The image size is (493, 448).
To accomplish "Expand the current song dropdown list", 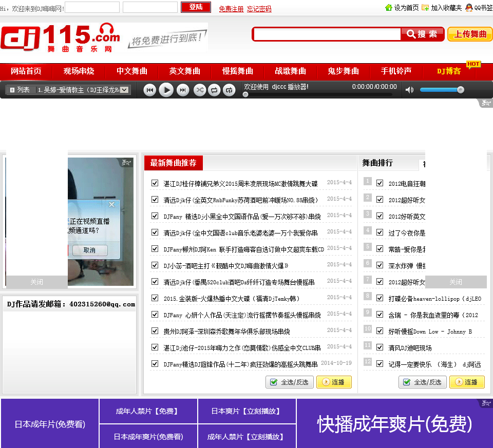I will pos(124,90).
